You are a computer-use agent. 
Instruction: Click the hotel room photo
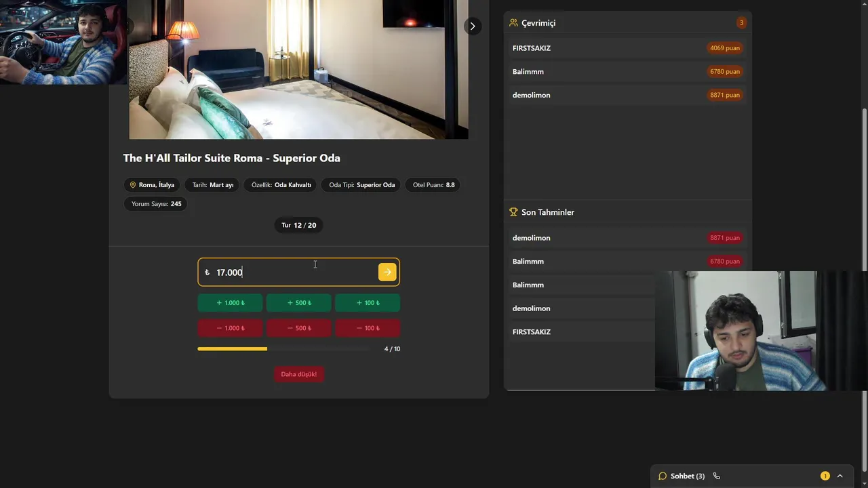pos(298,69)
